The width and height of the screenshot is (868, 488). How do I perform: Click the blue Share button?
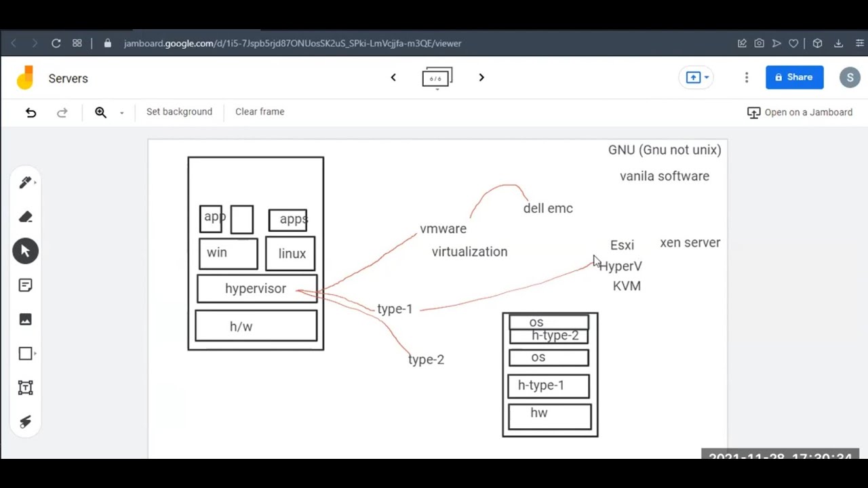pyautogui.click(x=794, y=77)
